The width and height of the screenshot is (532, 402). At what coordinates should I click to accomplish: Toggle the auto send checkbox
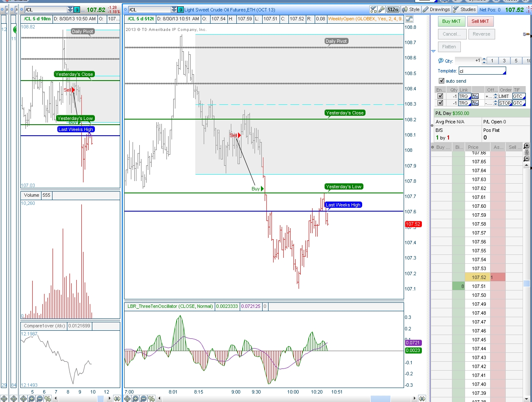click(x=442, y=81)
